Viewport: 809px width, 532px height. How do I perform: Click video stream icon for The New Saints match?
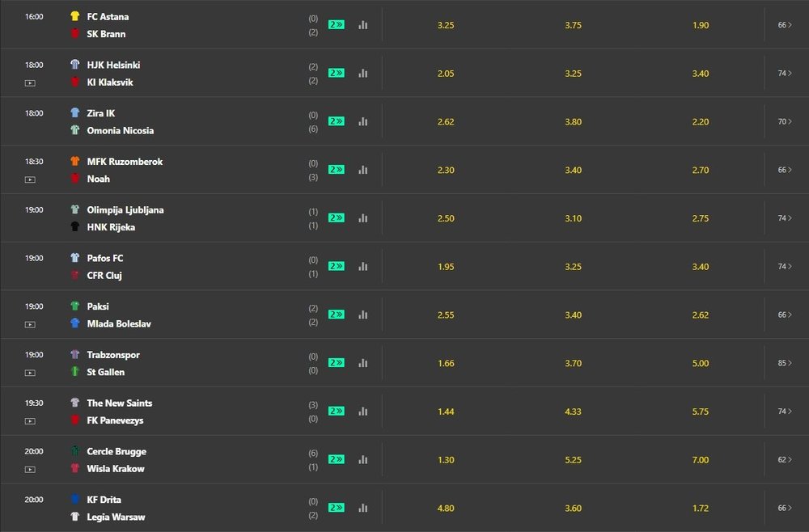[31, 421]
